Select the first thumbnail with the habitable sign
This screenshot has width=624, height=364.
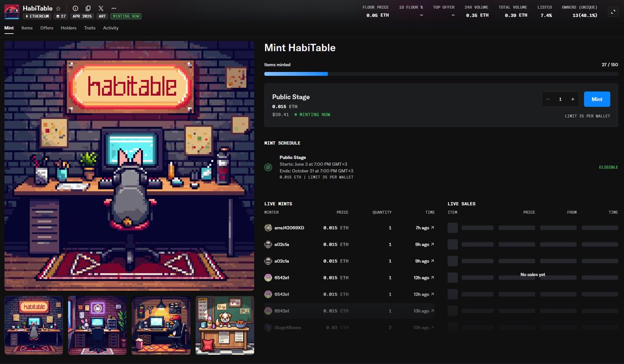(34, 326)
